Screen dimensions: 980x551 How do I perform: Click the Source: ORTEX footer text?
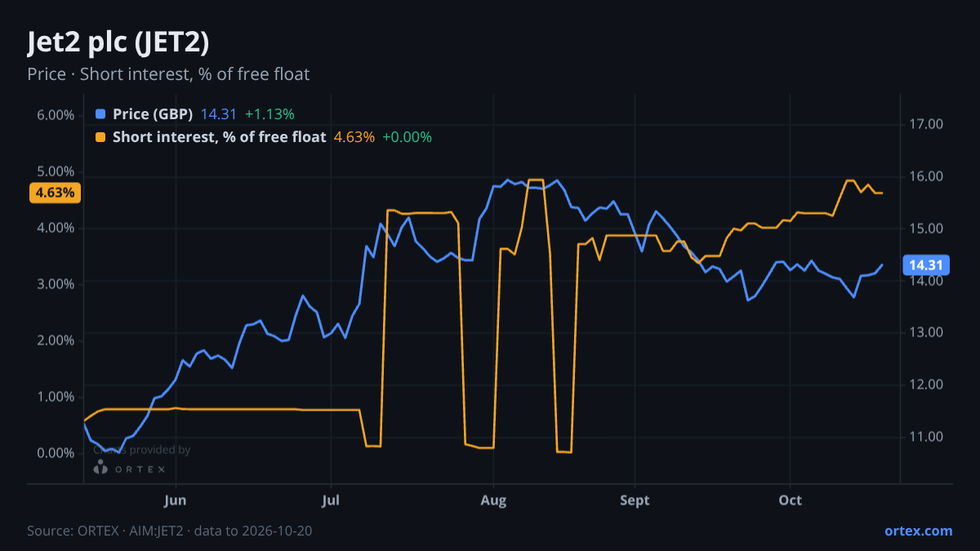(170, 531)
